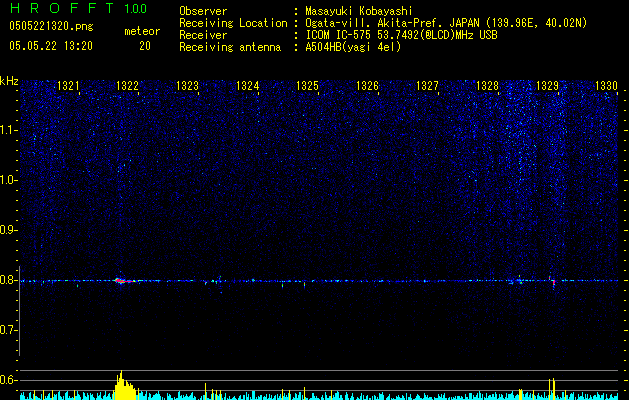Click the 1.1 kHz frequency label
629x400 pixels.
(8, 130)
